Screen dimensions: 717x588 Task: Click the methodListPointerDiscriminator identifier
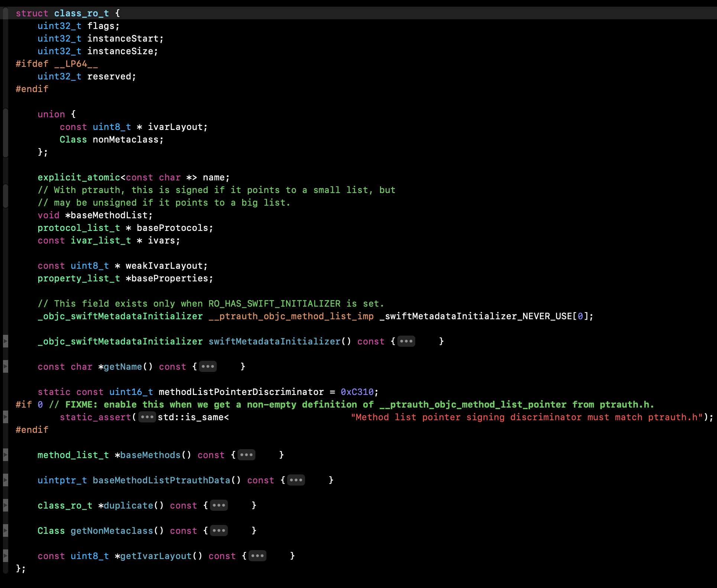241,392
